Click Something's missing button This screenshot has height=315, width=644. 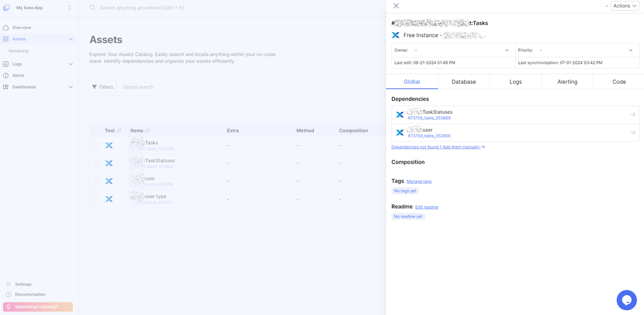pos(38,307)
